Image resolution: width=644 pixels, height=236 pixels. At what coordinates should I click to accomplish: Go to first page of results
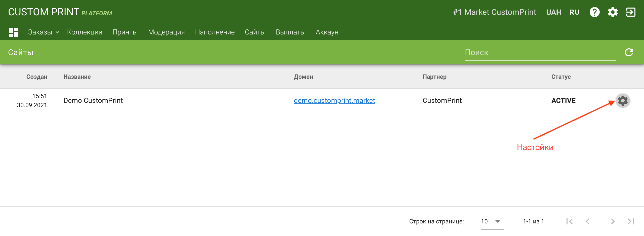point(570,221)
